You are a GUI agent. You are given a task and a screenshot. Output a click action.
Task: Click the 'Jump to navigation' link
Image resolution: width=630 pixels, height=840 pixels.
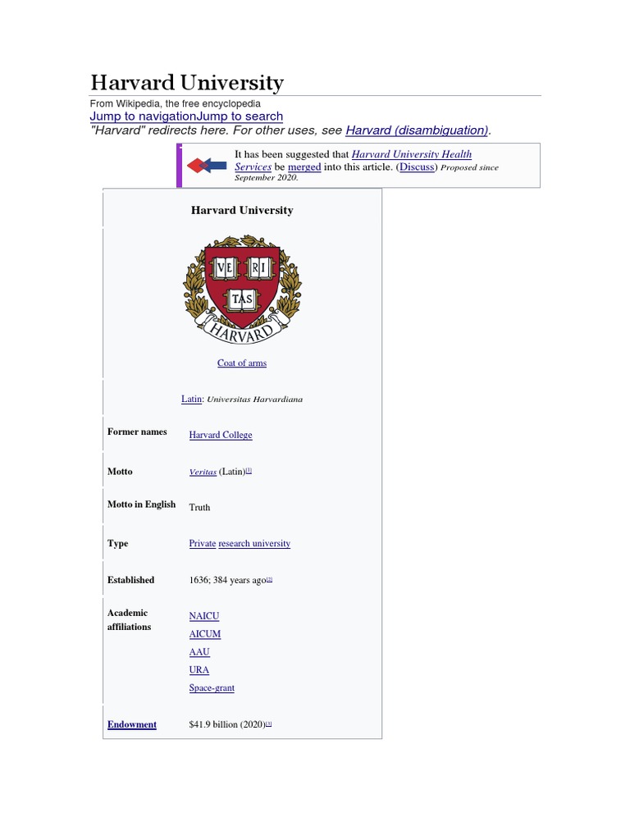pos(143,116)
